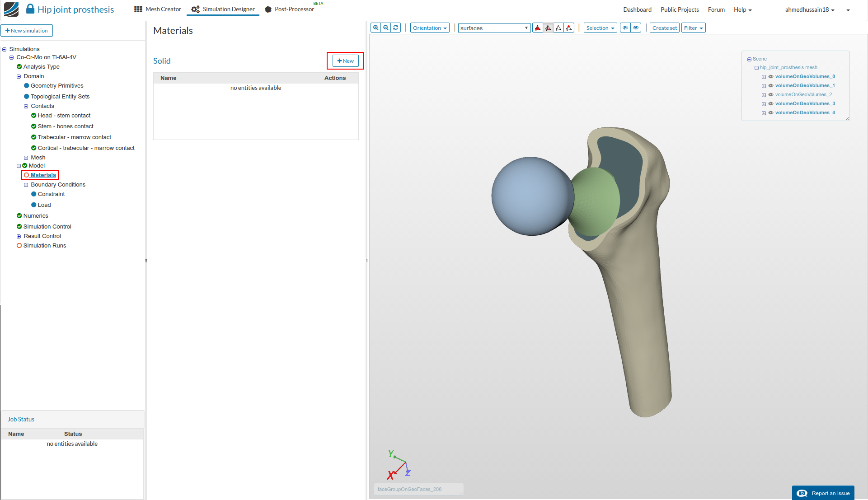Image resolution: width=868 pixels, height=500 pixels.
Task: Click the zoom out viewer icon
Action: (x=386, y=28)
